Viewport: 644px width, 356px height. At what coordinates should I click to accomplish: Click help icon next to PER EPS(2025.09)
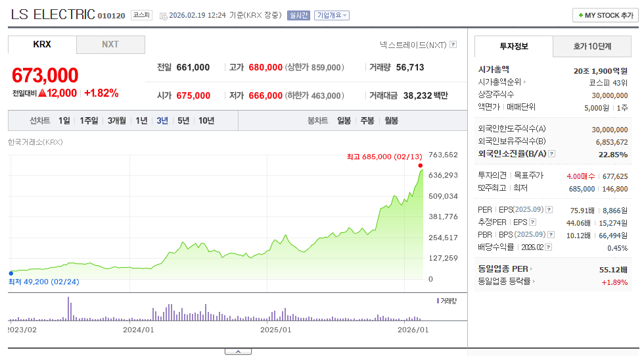(x=549, y=210)
